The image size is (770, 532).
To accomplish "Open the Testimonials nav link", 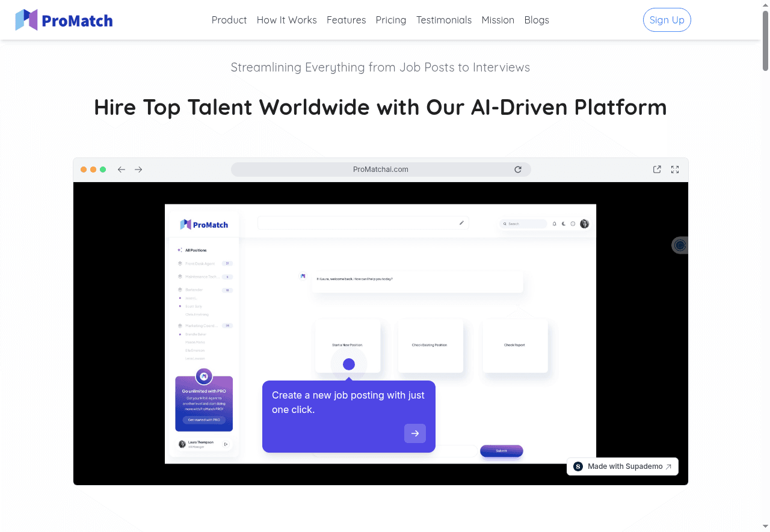I will click(444, 20).
